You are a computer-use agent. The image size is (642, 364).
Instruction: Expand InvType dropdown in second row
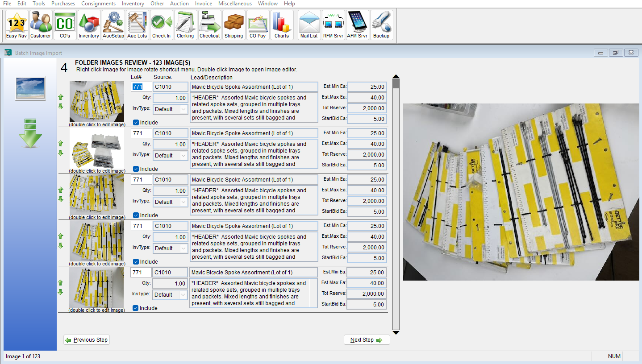pos(183,156)
